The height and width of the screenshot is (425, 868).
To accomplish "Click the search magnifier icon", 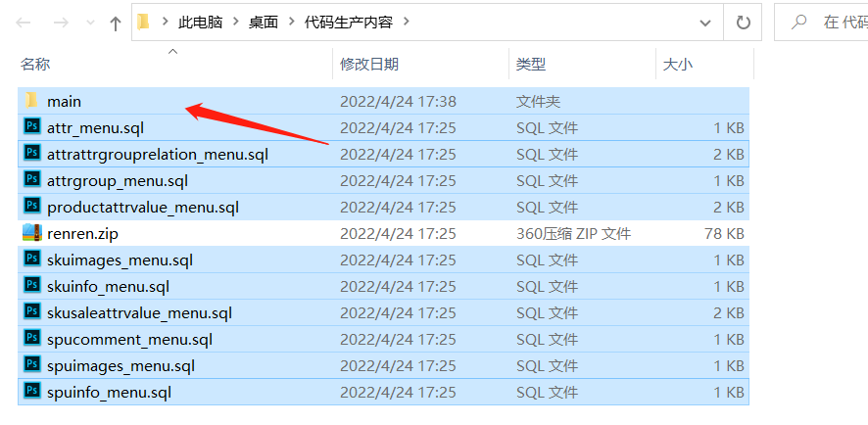I will pos(798,23).
